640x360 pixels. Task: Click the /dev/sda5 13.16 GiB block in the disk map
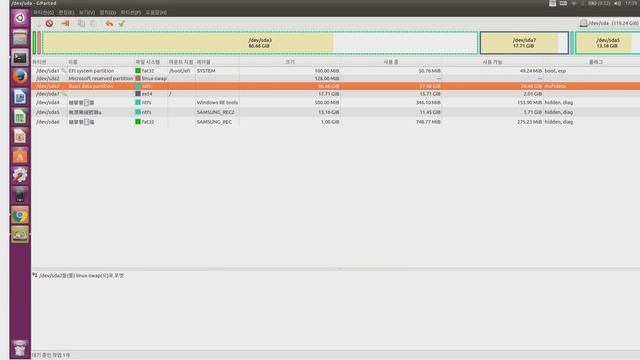607,43
